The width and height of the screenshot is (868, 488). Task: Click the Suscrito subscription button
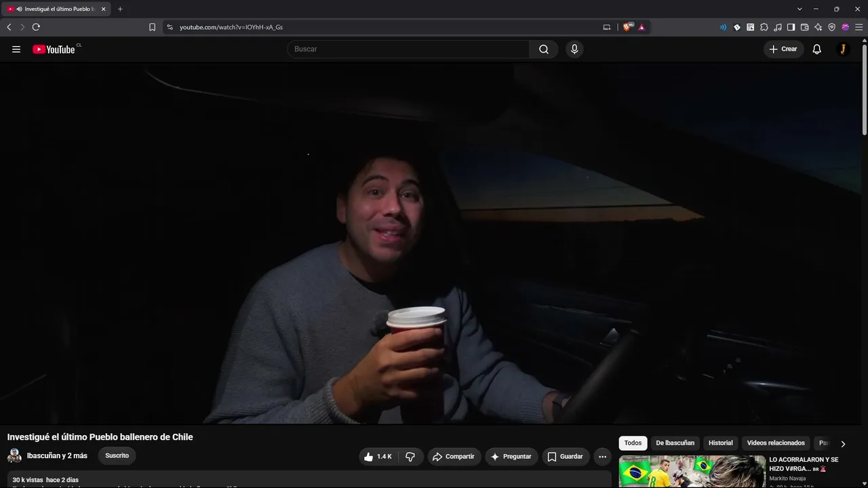tap(117, 455)
